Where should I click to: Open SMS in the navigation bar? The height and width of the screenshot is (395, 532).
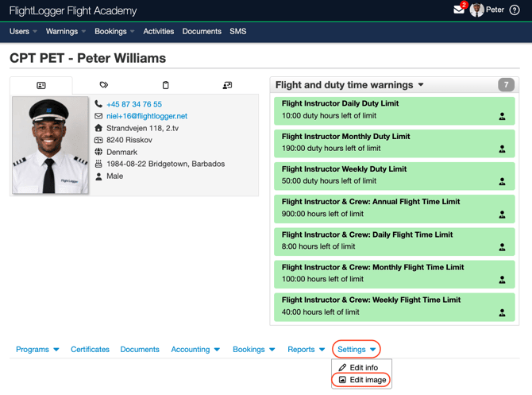(x=238, y=31)
